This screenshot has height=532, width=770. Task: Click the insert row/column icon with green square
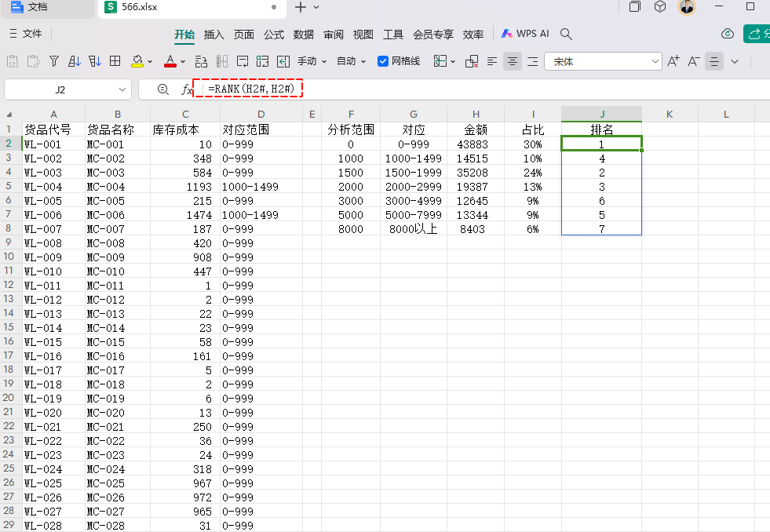click(263, 61)
